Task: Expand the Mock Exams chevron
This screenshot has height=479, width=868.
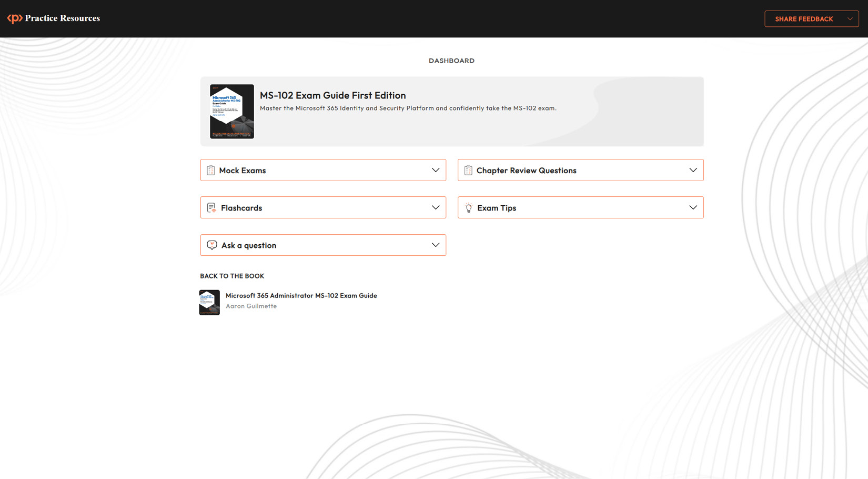Action: pyautogui.click(x=436, y=170)
